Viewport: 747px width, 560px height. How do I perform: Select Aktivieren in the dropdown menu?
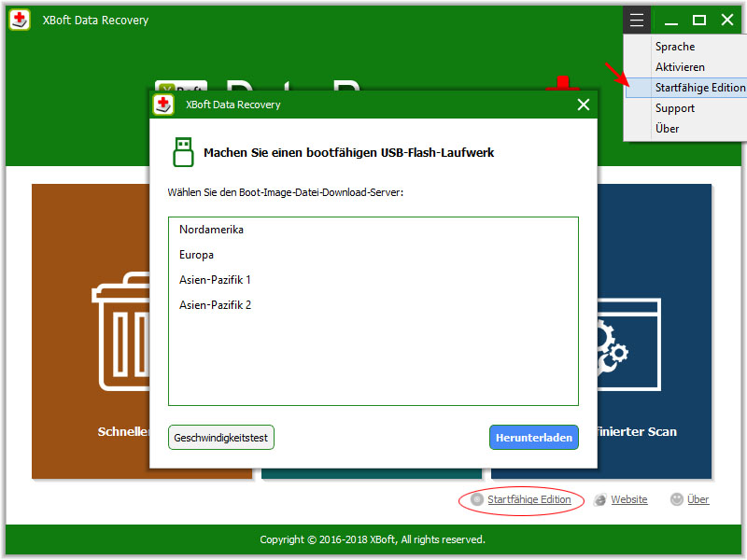(x=686, y=67)
